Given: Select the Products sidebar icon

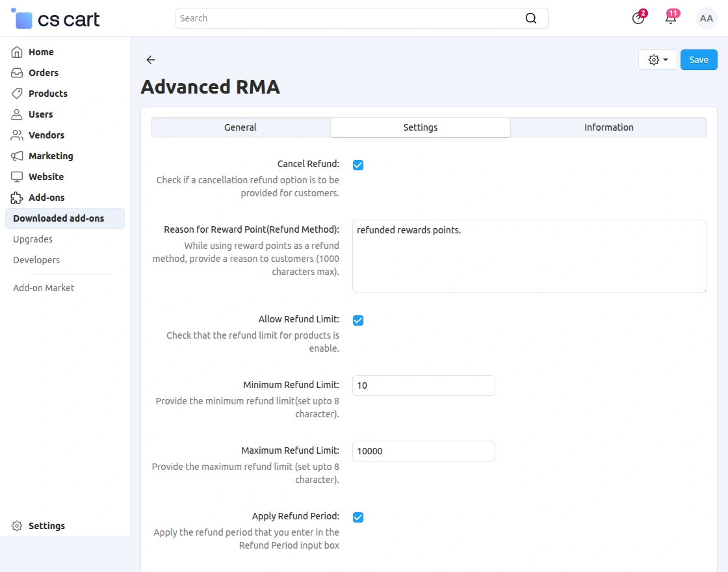Looking at the screenshot, I should click(16, 93).
